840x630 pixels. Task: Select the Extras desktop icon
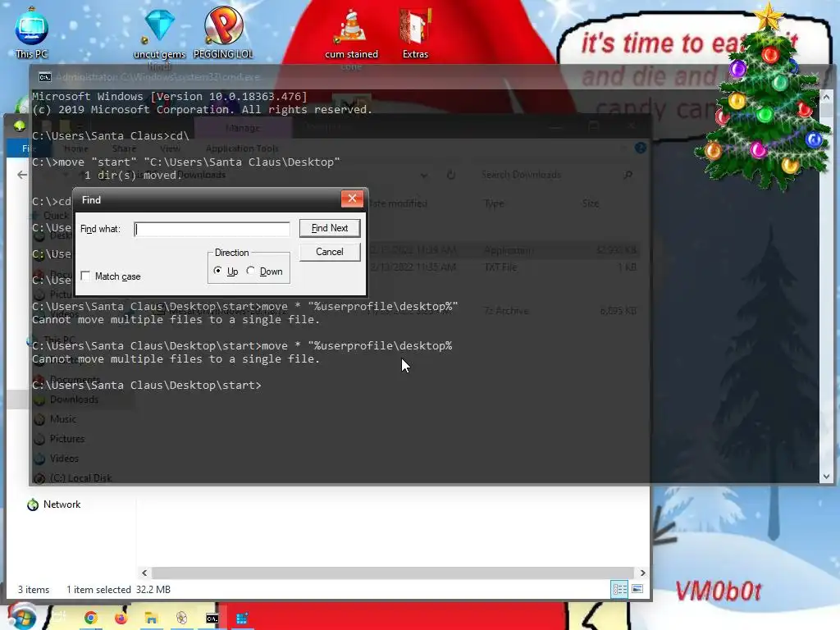(x=415, y=33)
